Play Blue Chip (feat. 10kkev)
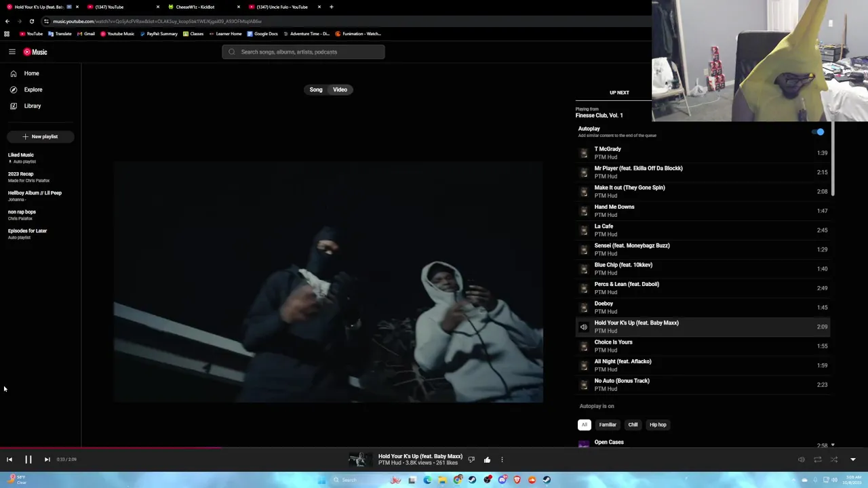The width and height of the screenshot is (868, 488). 703,268
